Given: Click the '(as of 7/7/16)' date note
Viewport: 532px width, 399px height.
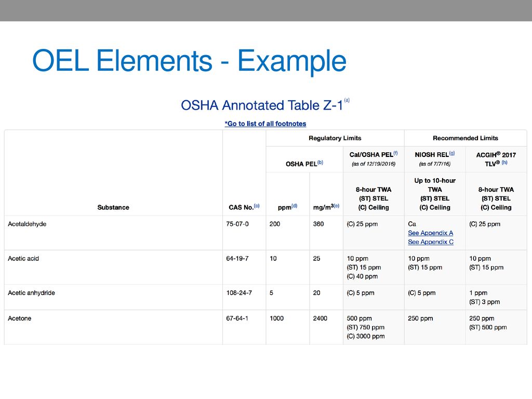Looking at the screenshot, I should (x=435, y=164).
